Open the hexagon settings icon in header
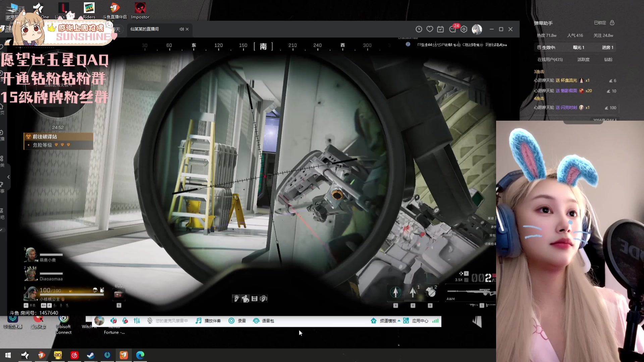The width and height of the screenshot is (644, 362). point(464,29)
